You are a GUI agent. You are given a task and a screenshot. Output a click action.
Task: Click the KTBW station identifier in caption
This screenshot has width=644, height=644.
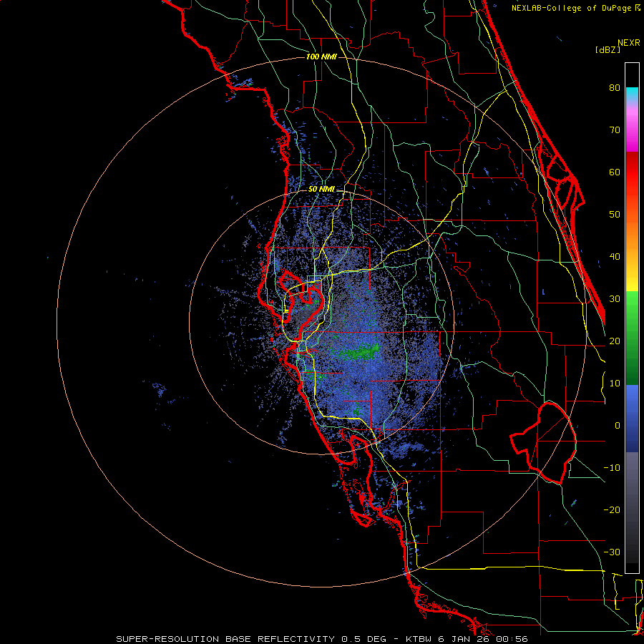(x=420, y=639)
